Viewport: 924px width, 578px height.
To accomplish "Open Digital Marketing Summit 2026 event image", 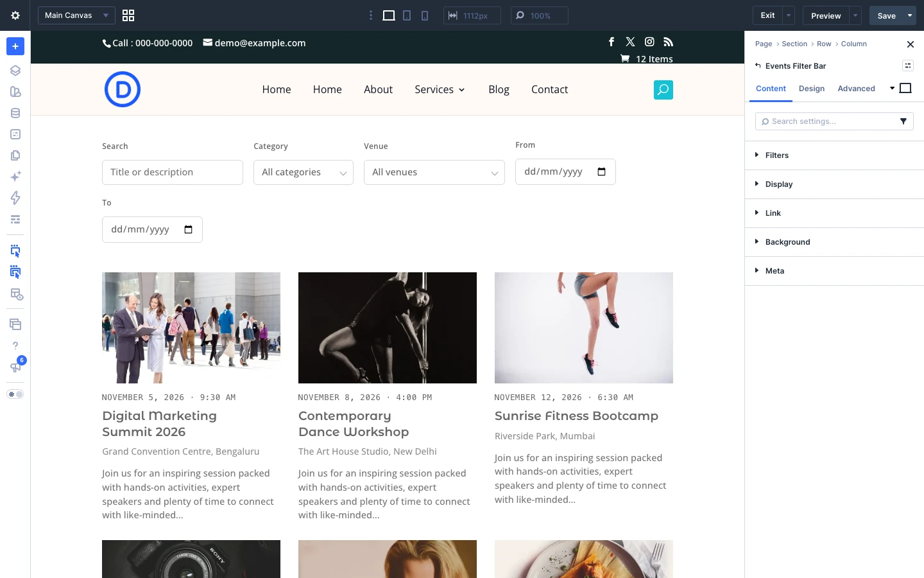I will [191, 328].
